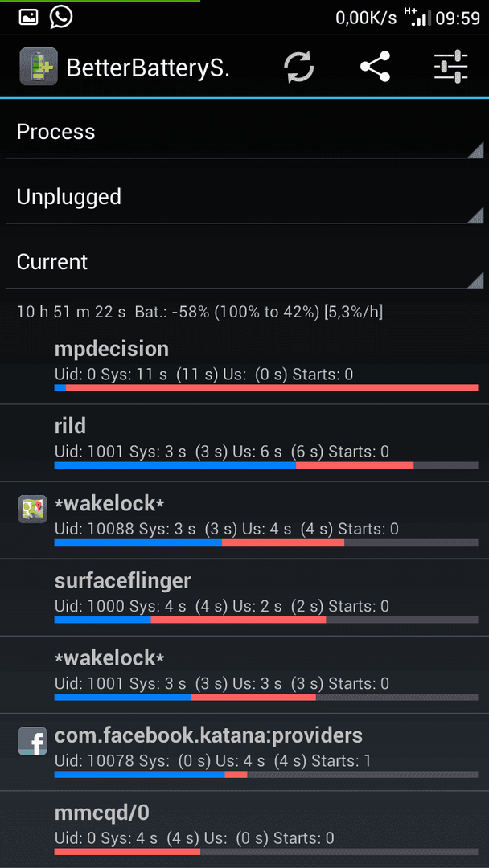
Task: Select the rild process entry
Action: pyautogui.click(x=244, y=443)
